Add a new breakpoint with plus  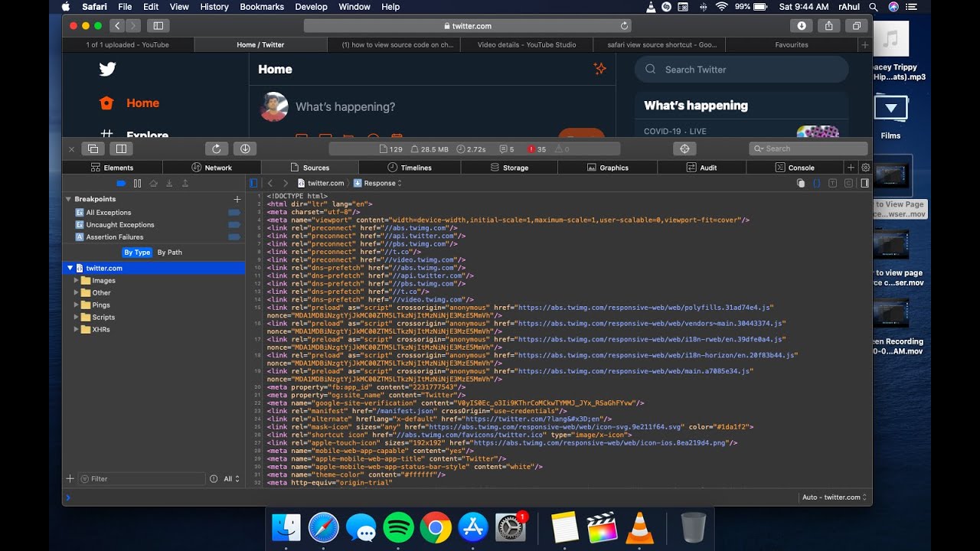237,199
